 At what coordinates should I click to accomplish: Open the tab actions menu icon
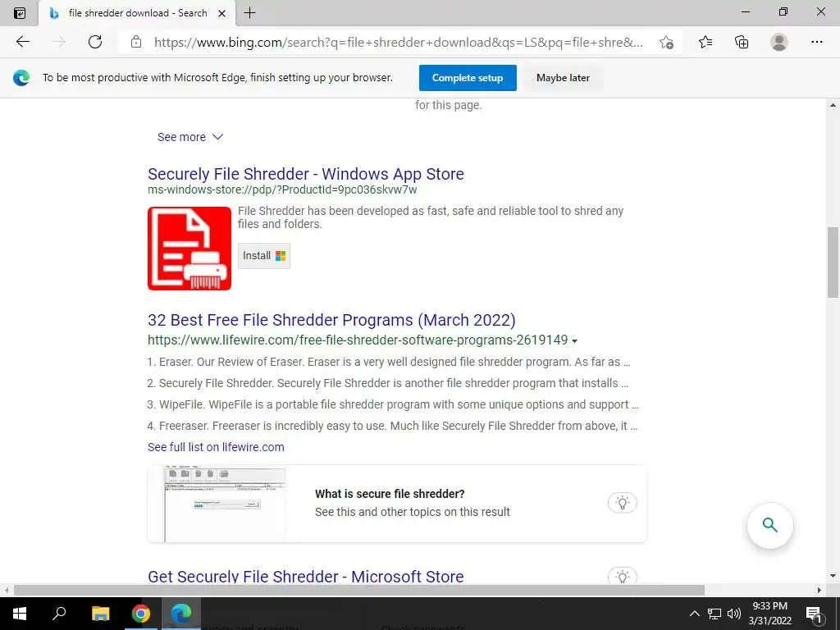tap(20, 13)
